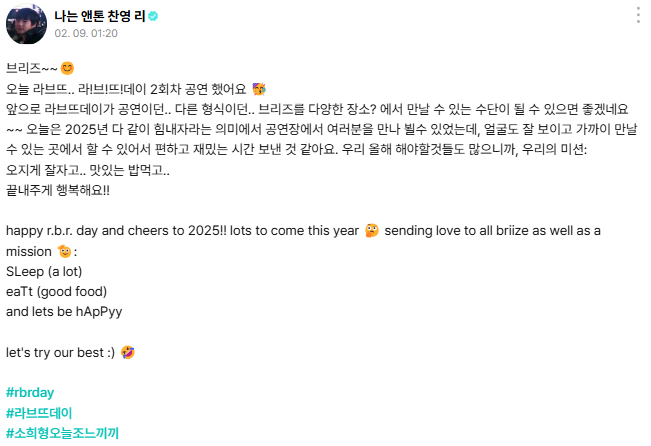Image resolution: width=651 pixels, height=446 pixels.
Task: Click the laughing emoji after 'let's try our best :)'
Action: (127, 353)
